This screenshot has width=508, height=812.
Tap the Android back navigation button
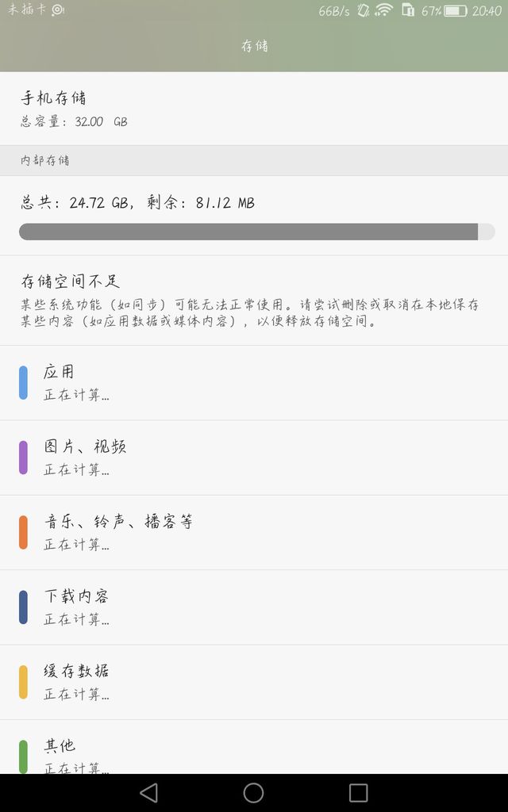[148, 792]
